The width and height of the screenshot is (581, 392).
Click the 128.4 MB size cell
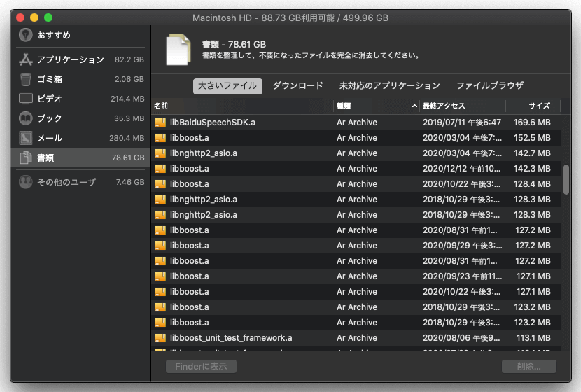point(532,184)
